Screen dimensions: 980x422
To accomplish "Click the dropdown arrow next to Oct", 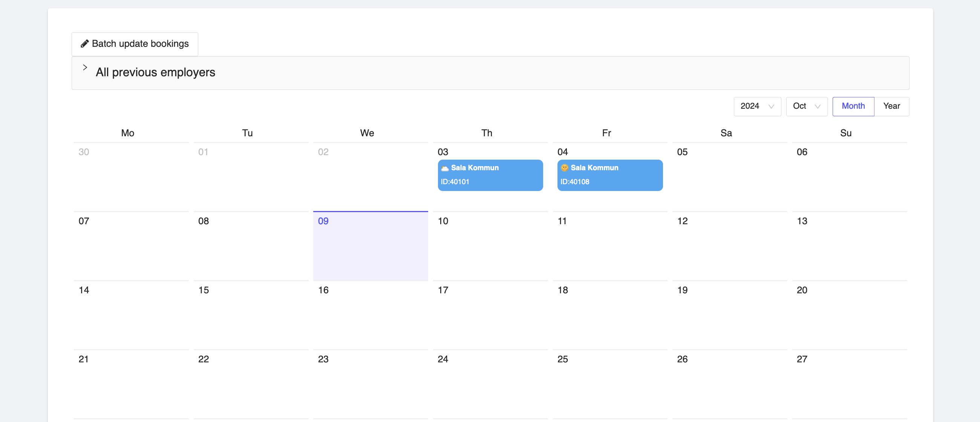I will pyautogui.click(x=818, y=107).
